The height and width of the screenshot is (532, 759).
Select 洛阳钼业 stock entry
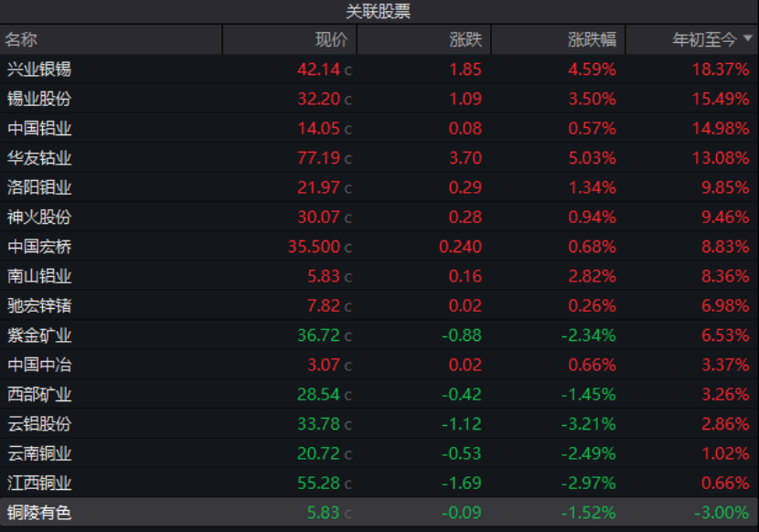click(x=39, y=187)
